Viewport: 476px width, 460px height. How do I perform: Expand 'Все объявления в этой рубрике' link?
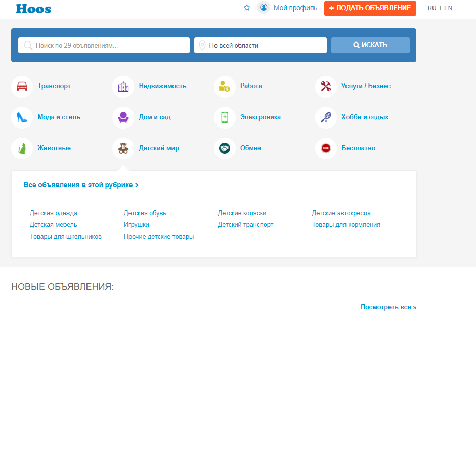coord(81,185)
